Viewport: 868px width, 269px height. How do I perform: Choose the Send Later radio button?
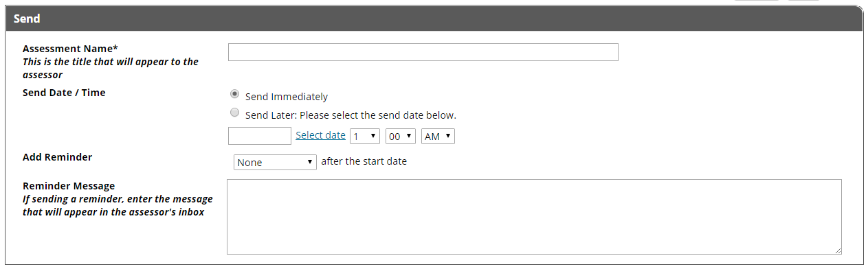[x=235, y=113]
